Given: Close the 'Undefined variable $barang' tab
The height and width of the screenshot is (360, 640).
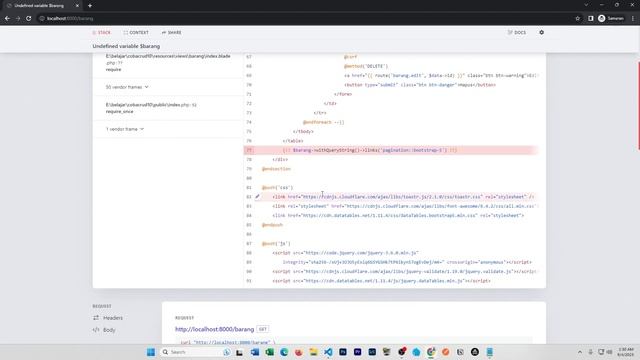Looking at the screenshot, I should (x=77, y=6).
